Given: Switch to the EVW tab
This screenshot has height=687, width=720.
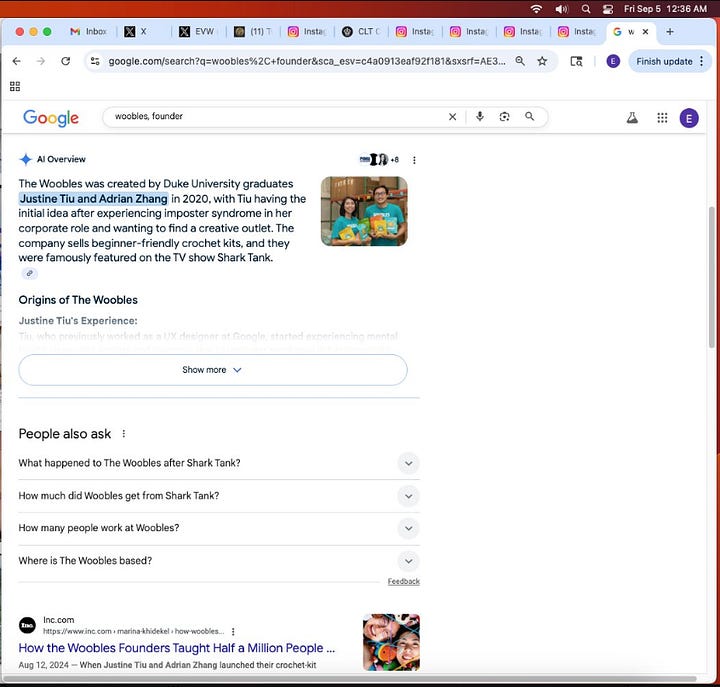Looking at the screenshot, I should [197, 32].
